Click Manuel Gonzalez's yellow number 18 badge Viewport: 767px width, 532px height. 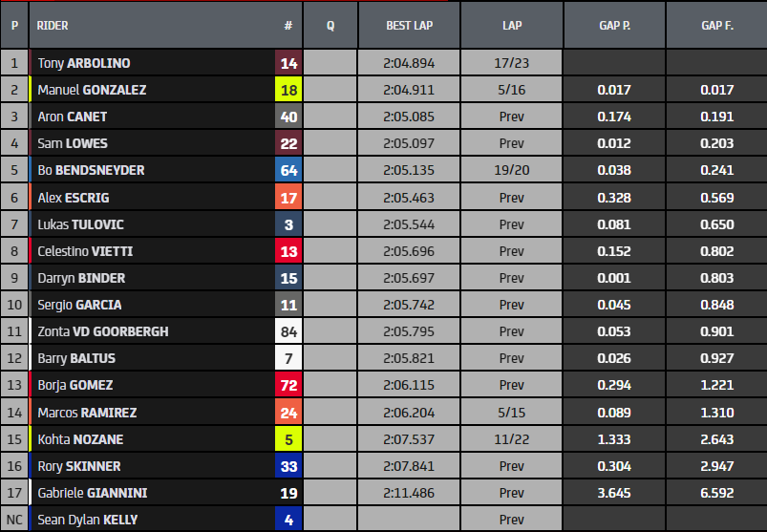coord(288,90)
